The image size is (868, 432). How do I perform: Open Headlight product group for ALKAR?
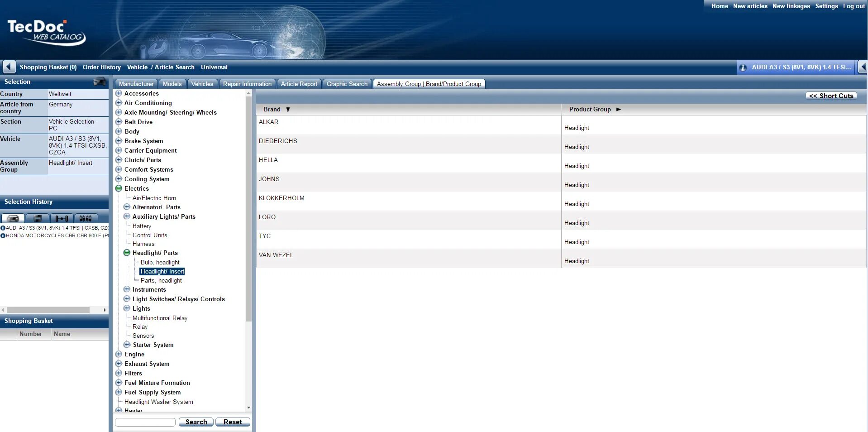point(577,128)
